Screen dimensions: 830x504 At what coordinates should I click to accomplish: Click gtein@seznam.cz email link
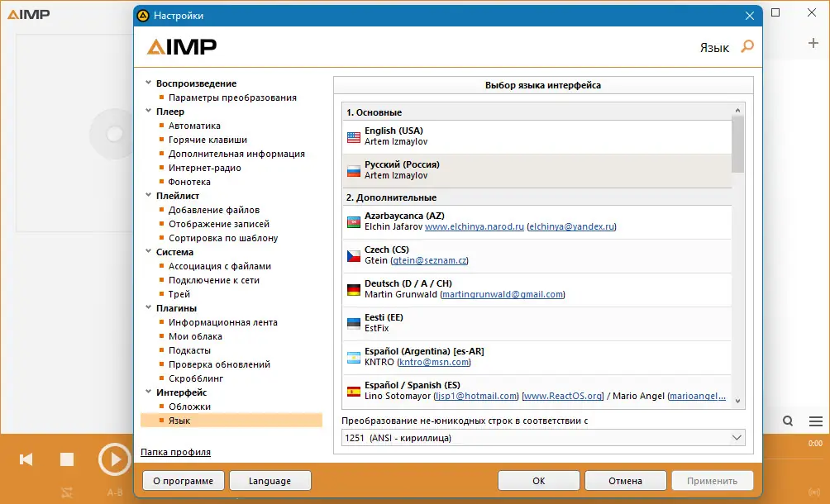[x=429, y=260]
